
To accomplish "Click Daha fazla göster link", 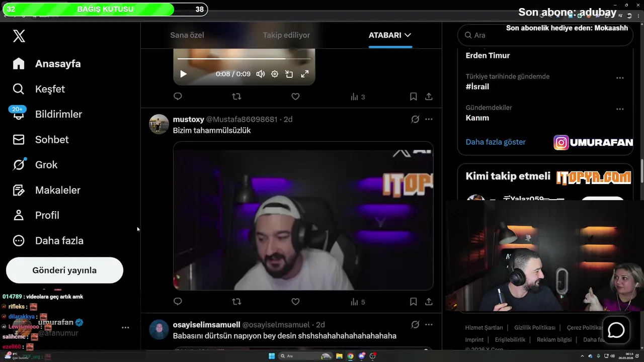I will coord(496,142).
